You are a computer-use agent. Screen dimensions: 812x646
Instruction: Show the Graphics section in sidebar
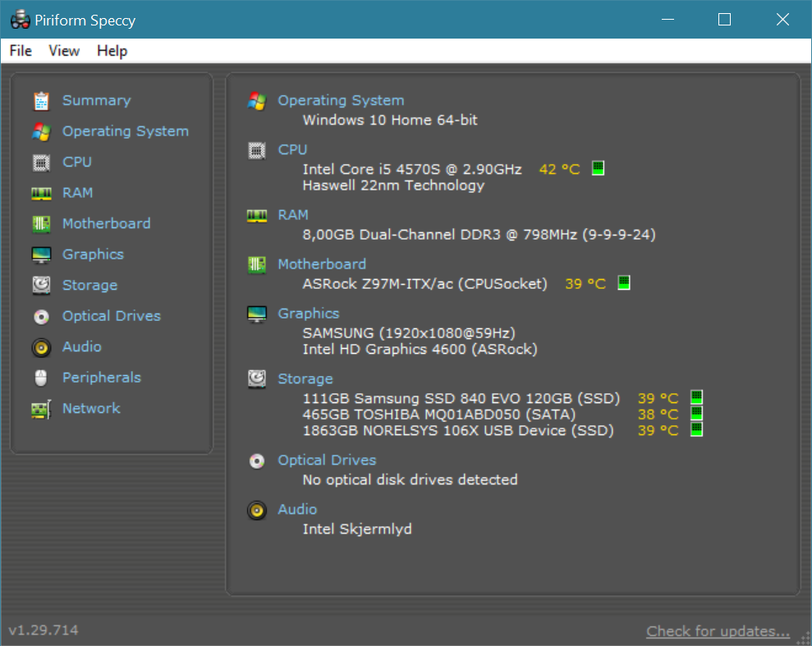coord(94,254)
